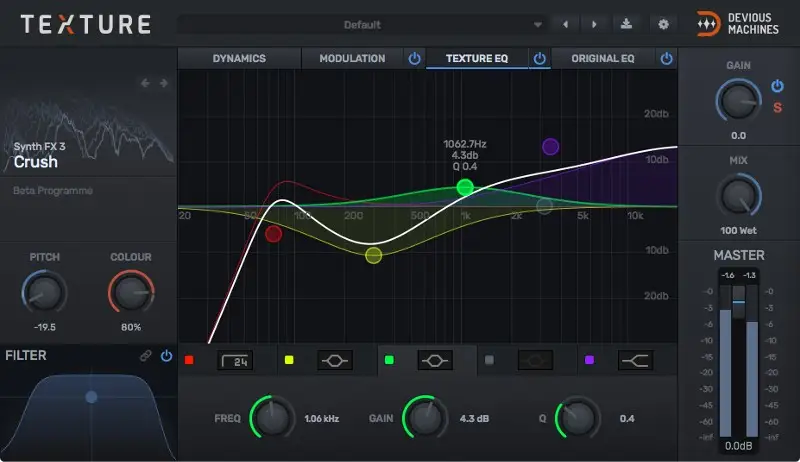Solo the gain with the S icon

(x=777, y=108)
